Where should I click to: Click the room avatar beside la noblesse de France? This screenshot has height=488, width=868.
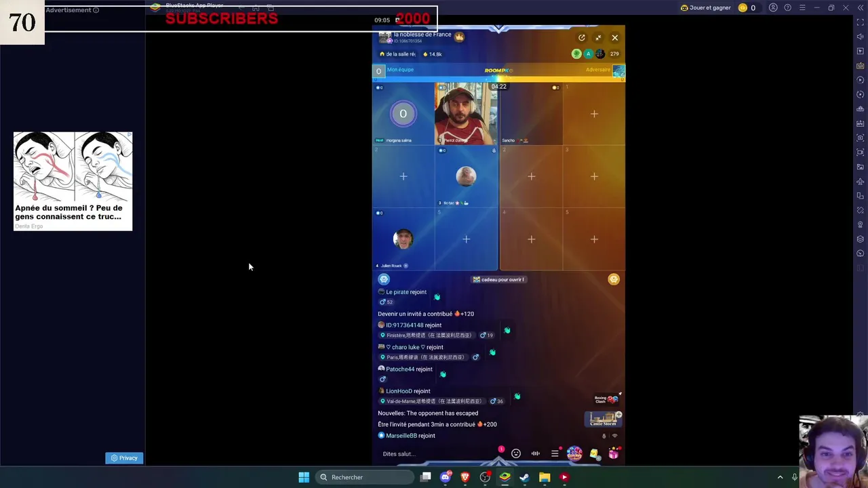(x=384, y=37)
